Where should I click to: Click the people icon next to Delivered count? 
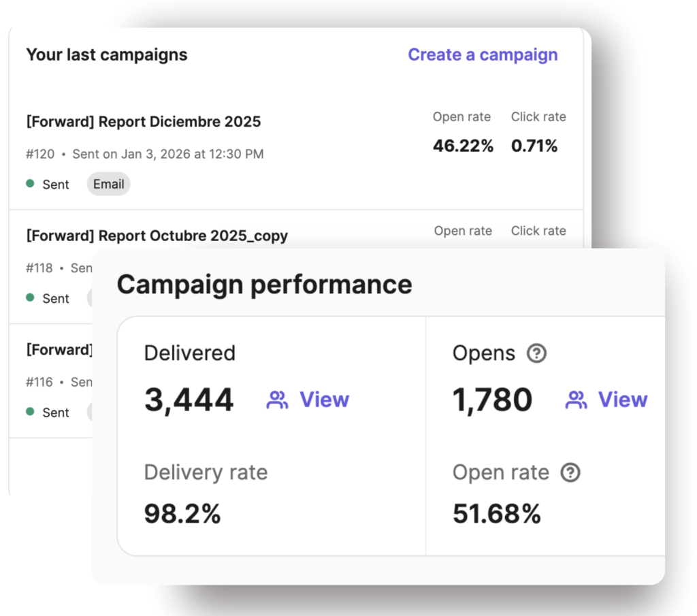point(277,400)
